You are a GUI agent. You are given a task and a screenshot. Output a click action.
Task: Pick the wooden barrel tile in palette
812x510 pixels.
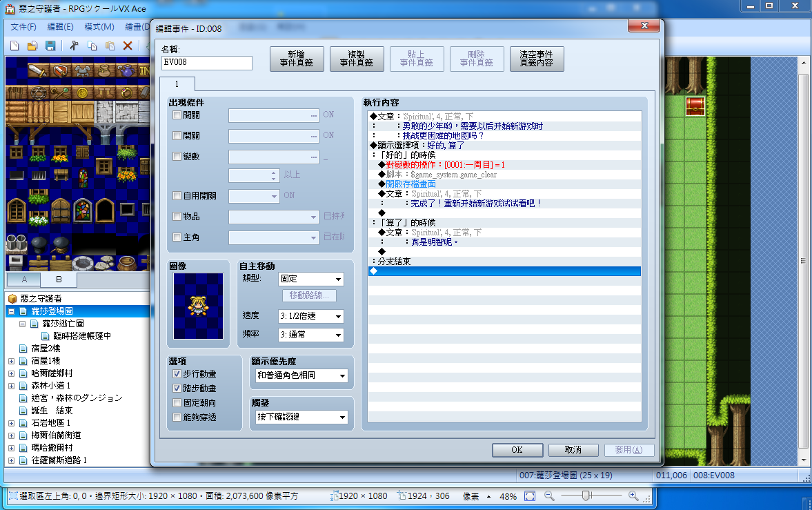tap(126, 264)
